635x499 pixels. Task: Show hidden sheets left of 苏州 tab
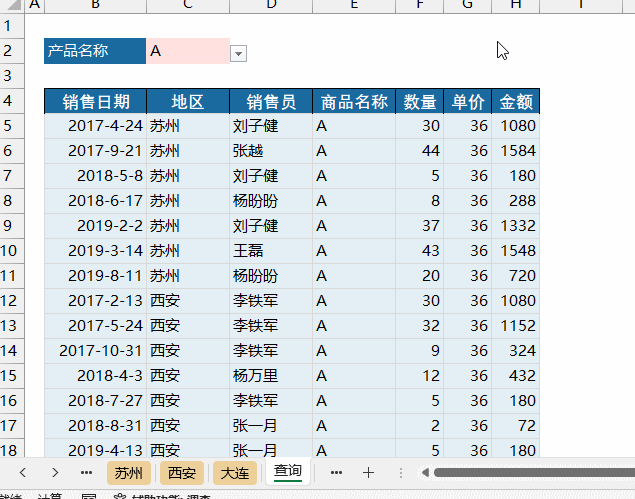point(86,472)
